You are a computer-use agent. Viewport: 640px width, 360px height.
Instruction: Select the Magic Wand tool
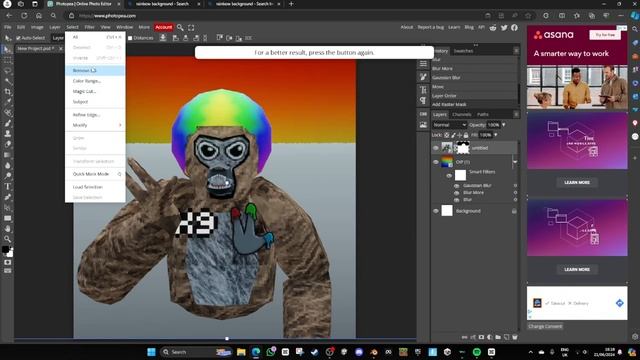point(7,81)
